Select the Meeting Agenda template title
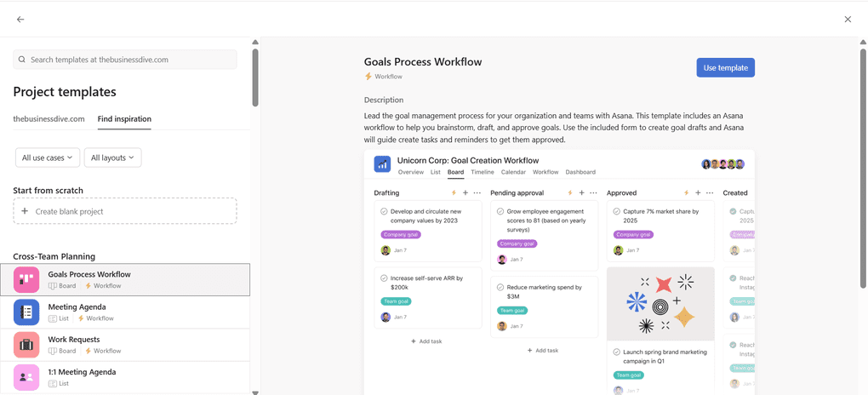 pos(77,307)
